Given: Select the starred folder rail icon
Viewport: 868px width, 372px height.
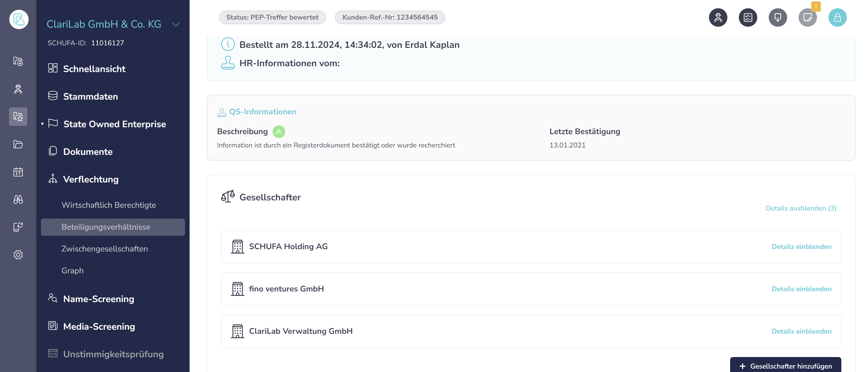Looking at the screenshot, I should [x=18, y=117].
